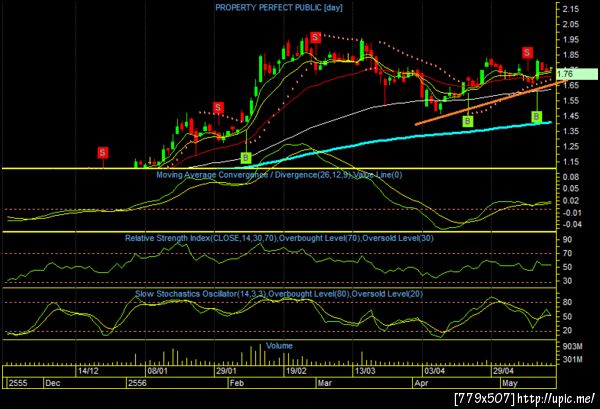Select the 13/03 date on the time axis
The image size is (600, 409).
(x=365, y=371)
